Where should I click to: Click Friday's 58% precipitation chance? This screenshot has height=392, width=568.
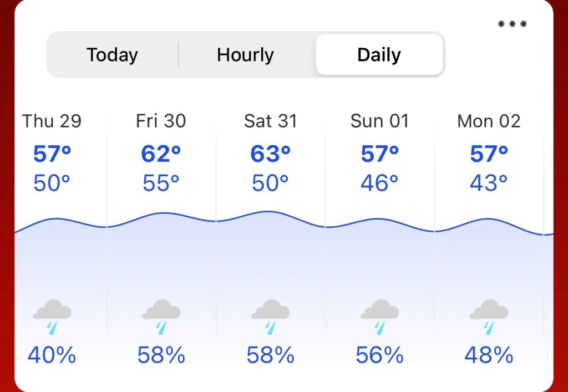[161, 355]
